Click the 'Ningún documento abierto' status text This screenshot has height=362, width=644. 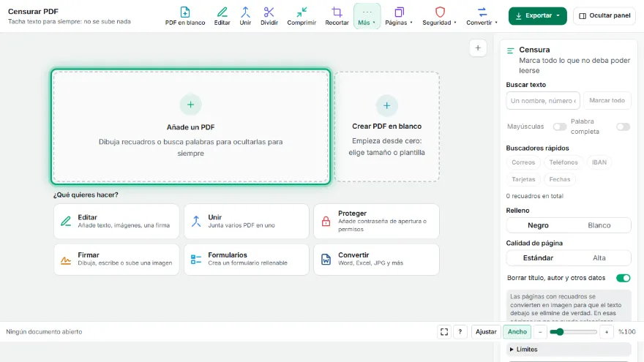pos(44,331)
